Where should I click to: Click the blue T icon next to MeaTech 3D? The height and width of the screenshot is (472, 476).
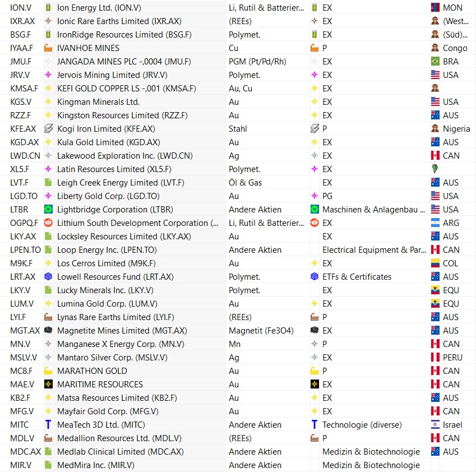click(48, 424)
